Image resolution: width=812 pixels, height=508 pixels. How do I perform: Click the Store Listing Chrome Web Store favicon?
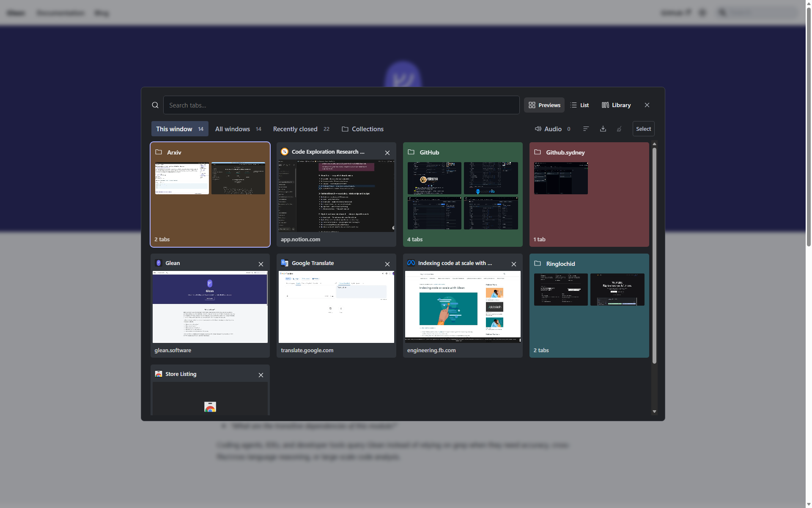pyautogui.click(x=159, y=374)
